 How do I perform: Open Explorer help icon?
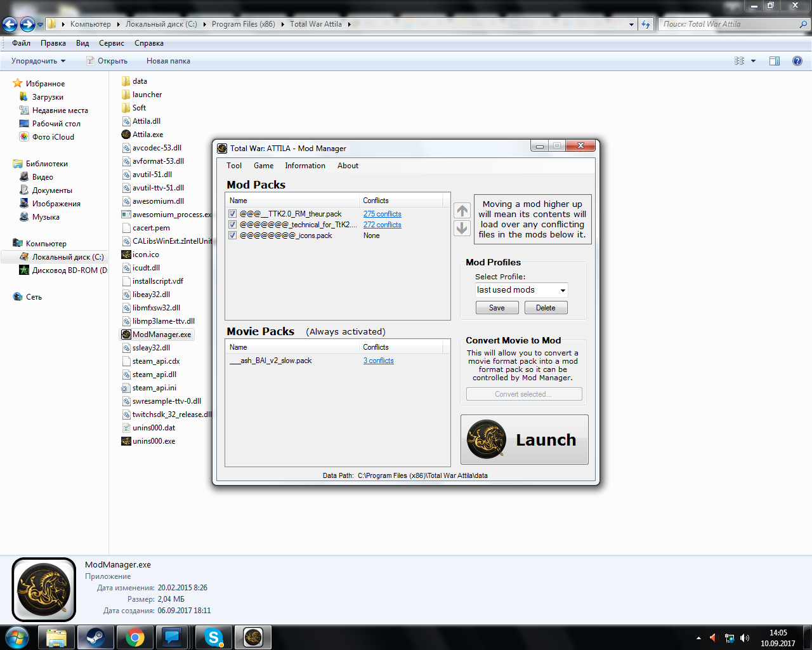797,61
